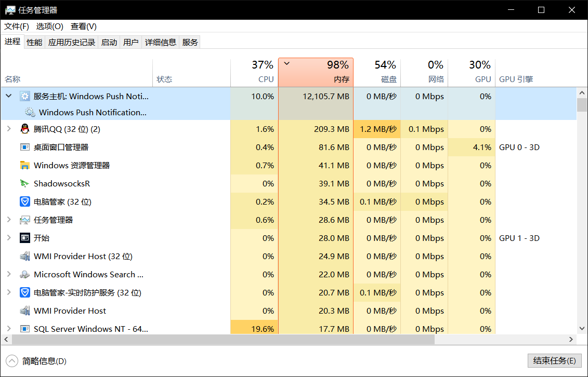This screenshot has width=588, height=377.
Task: Select the Windows 资源管理器 process name
Action: (72, 165)
